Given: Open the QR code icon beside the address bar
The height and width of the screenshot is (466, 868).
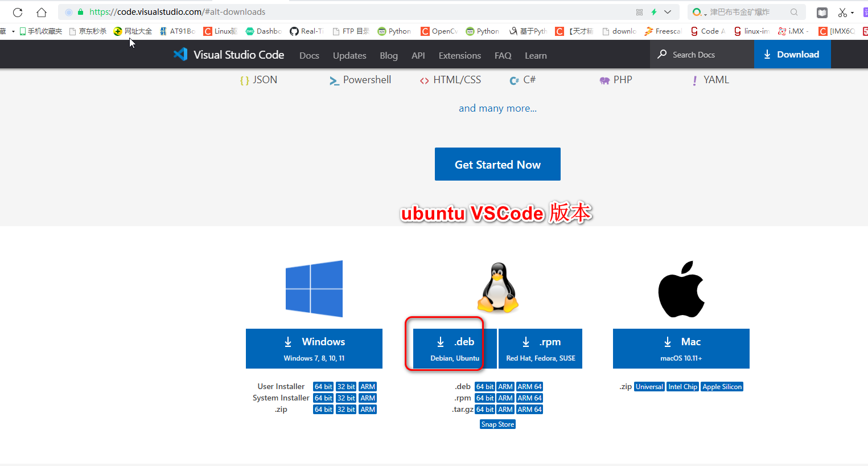Looking at the screenshot, I should click(x=639, y=11).
